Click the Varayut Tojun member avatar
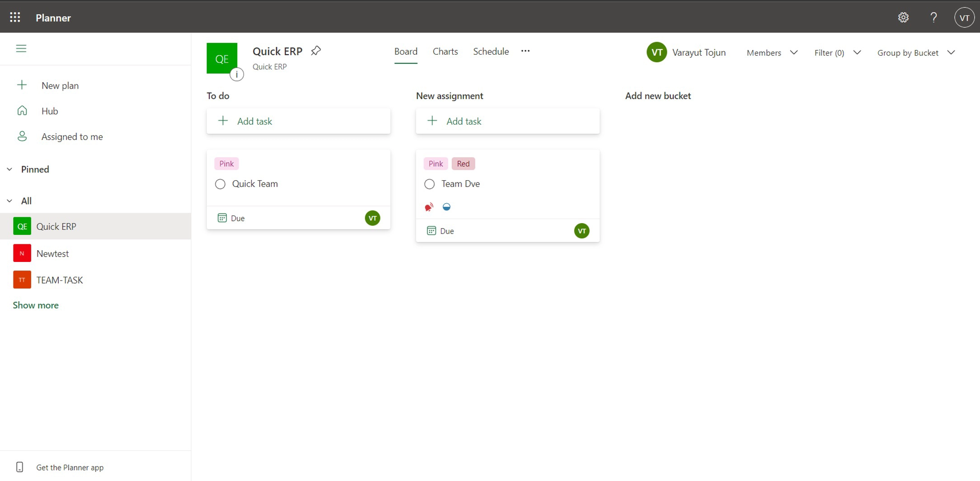This screenshot has width=980, height=481. pyautogui.click(x=656, y=52)
